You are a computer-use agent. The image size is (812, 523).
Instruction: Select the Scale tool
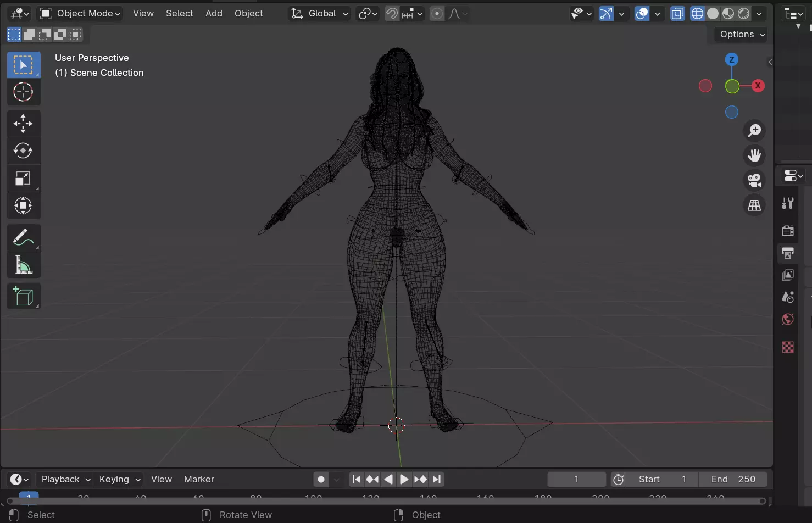24,178
